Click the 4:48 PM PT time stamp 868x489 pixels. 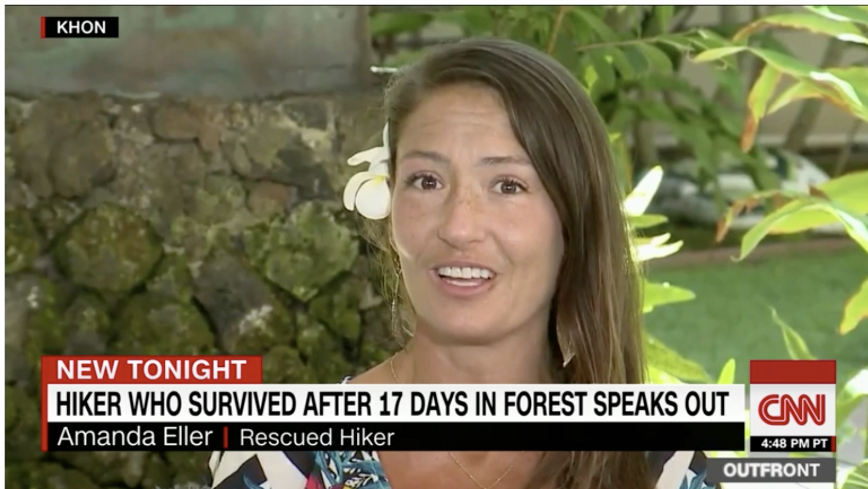(x=794, y=443)
